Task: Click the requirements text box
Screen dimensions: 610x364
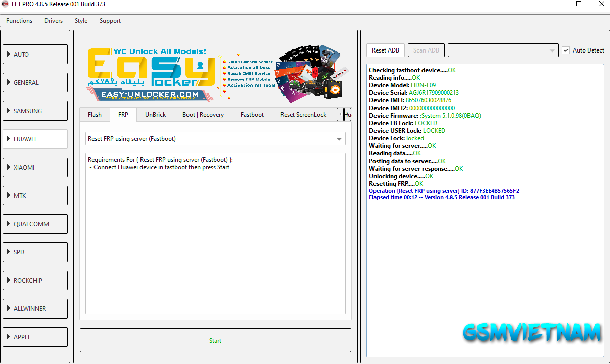Action: click(x=215, y=233)
